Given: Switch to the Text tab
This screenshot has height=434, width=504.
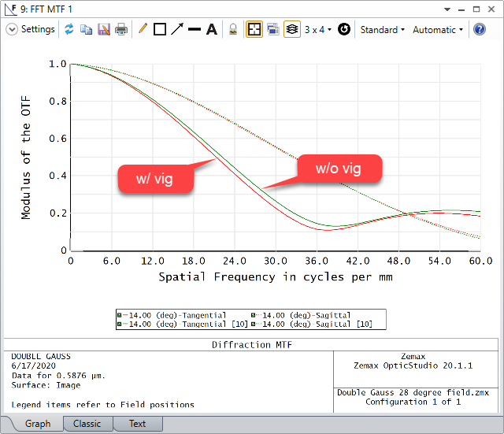Looking at the screenshot, I should [137, 424].
